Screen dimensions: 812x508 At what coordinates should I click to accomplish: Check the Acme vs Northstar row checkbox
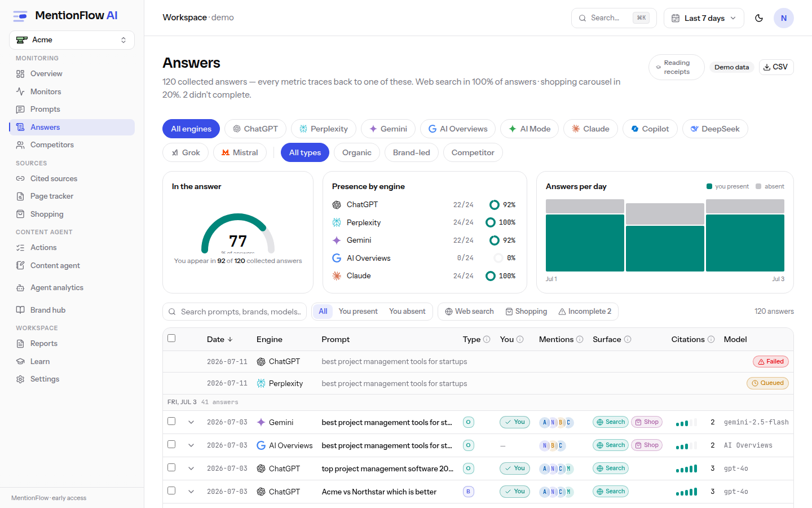tap(171, 491)
